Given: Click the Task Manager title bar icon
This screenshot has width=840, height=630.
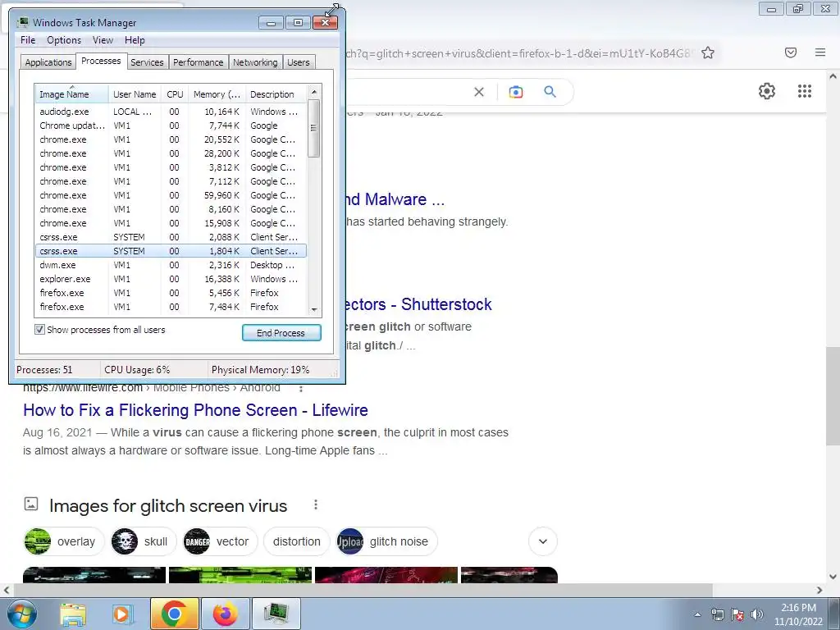Looking at the screenshot, I should click(22, 22).
